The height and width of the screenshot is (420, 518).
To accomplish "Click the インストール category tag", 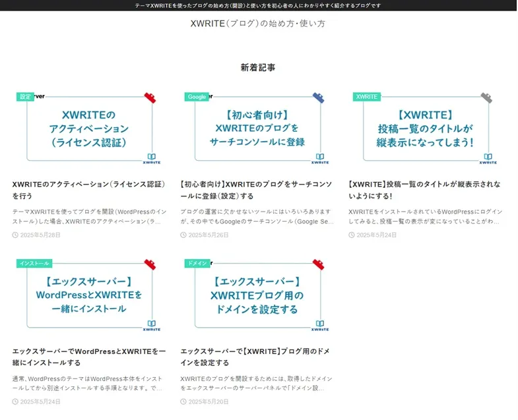I will [34, 263].
